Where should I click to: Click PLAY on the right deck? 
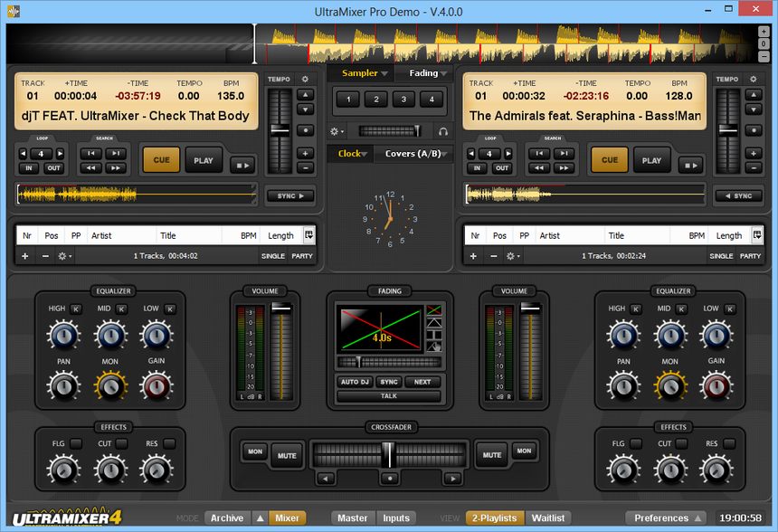651,160
